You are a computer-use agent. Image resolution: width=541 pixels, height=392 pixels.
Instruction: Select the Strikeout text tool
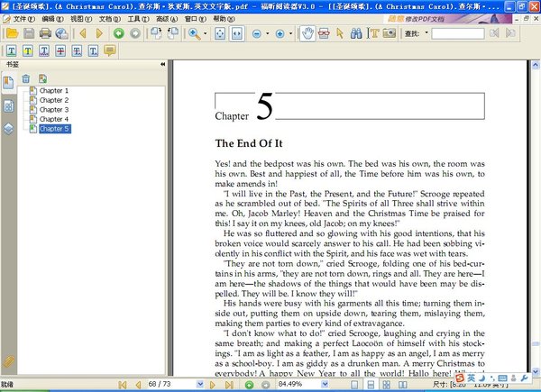60,51
